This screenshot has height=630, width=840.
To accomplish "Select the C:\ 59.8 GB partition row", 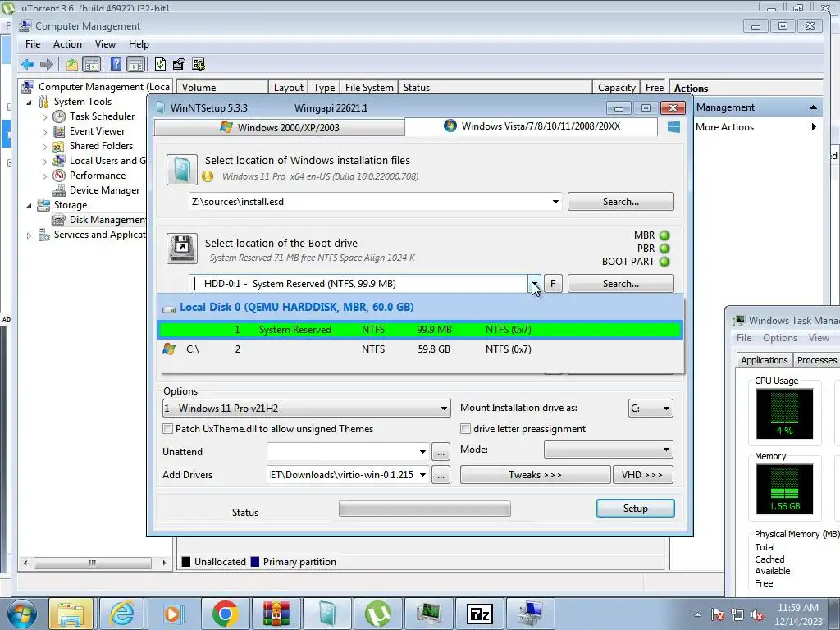I will click(419, 349).
